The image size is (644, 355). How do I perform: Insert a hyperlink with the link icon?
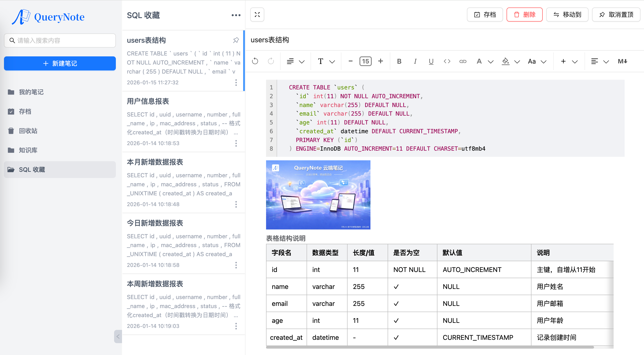pyautogui.click(x=463, y=61)
